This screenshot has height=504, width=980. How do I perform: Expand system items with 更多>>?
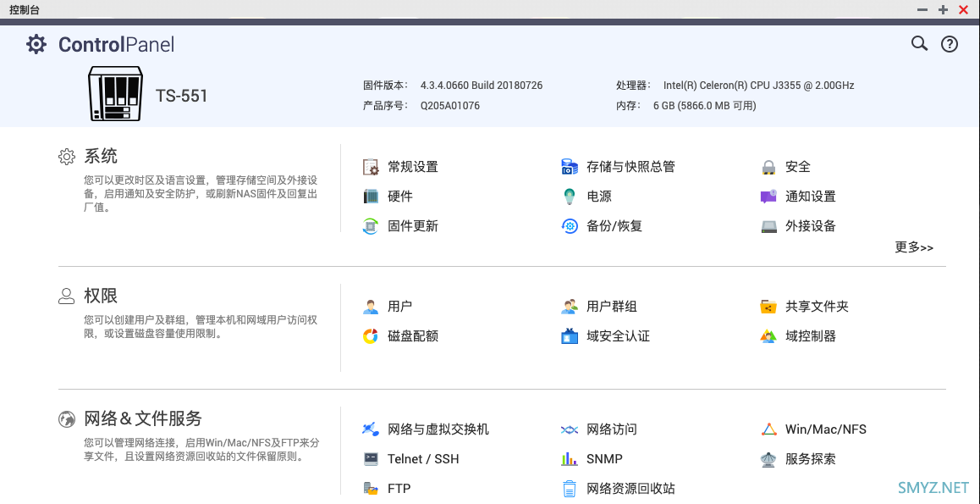click(914, 247)
